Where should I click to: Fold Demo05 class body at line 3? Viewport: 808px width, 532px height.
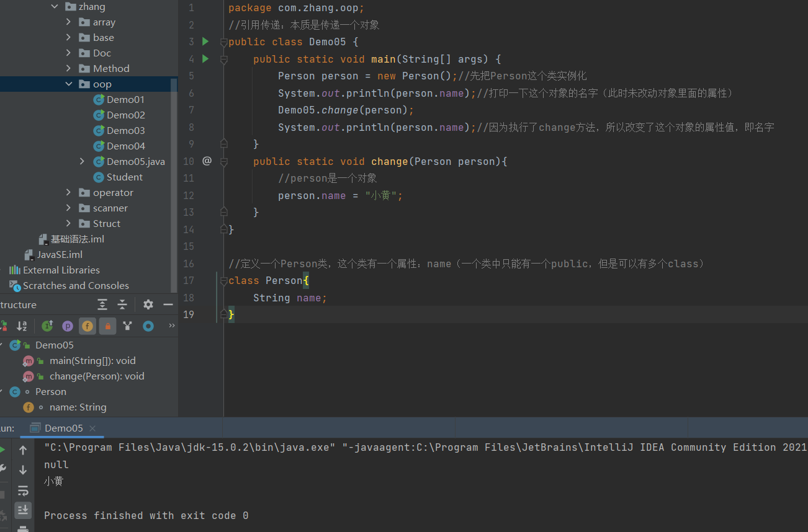click(223, 42)
